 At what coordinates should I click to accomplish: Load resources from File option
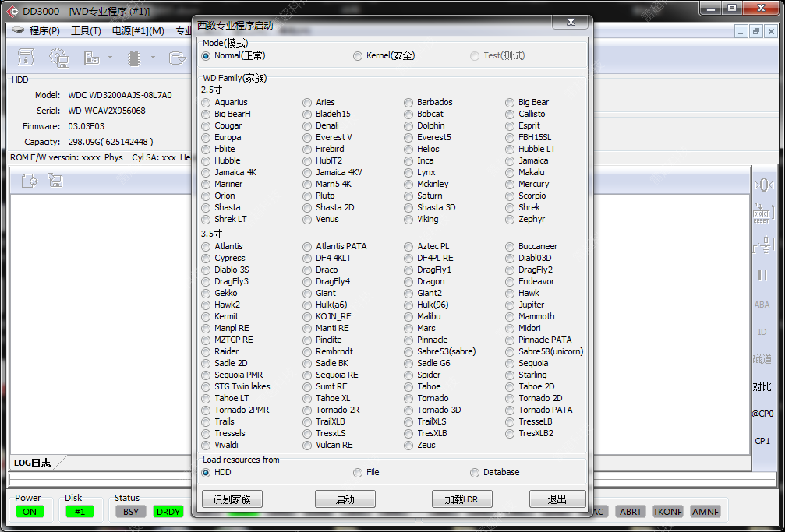point(366,472)
